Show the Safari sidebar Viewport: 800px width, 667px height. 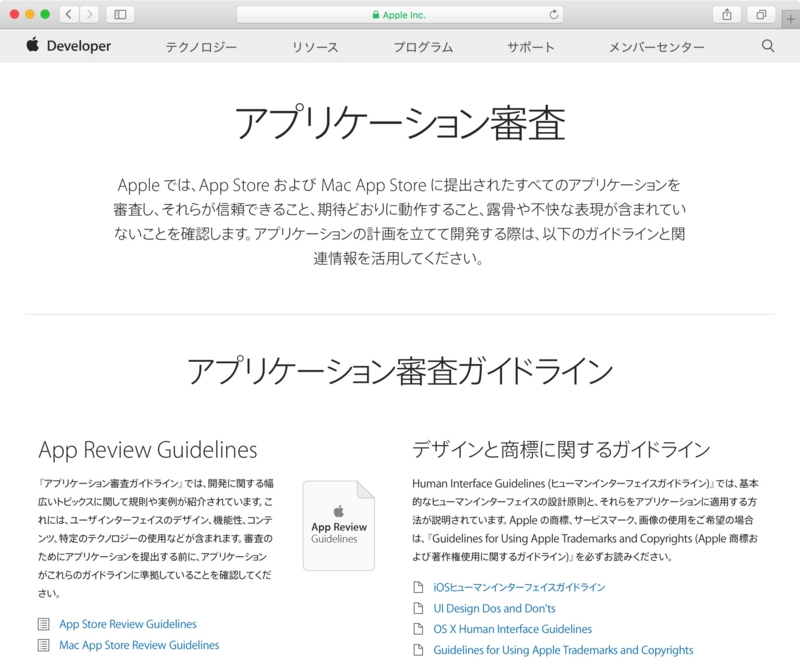pyautogui.click(x=120, y=14)
